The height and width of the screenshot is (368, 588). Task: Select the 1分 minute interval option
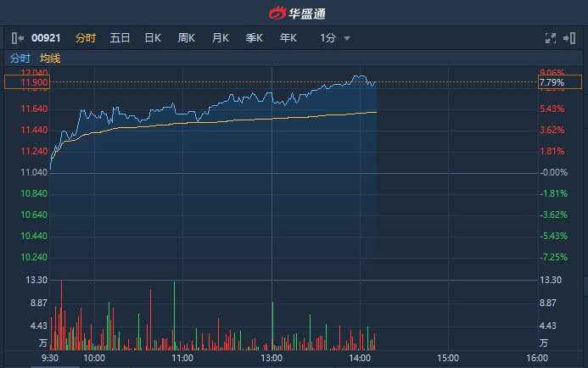(x=328, y=38)
